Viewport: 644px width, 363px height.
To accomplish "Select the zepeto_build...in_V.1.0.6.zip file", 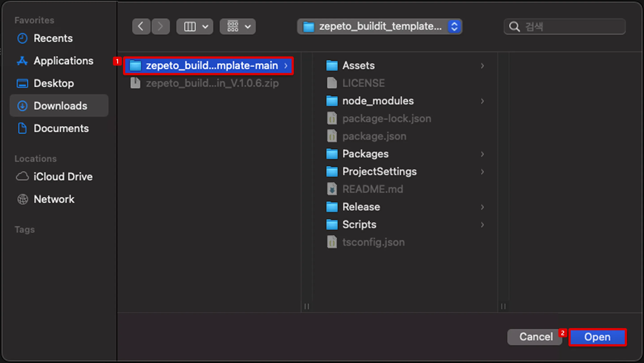I will [208, 83].
